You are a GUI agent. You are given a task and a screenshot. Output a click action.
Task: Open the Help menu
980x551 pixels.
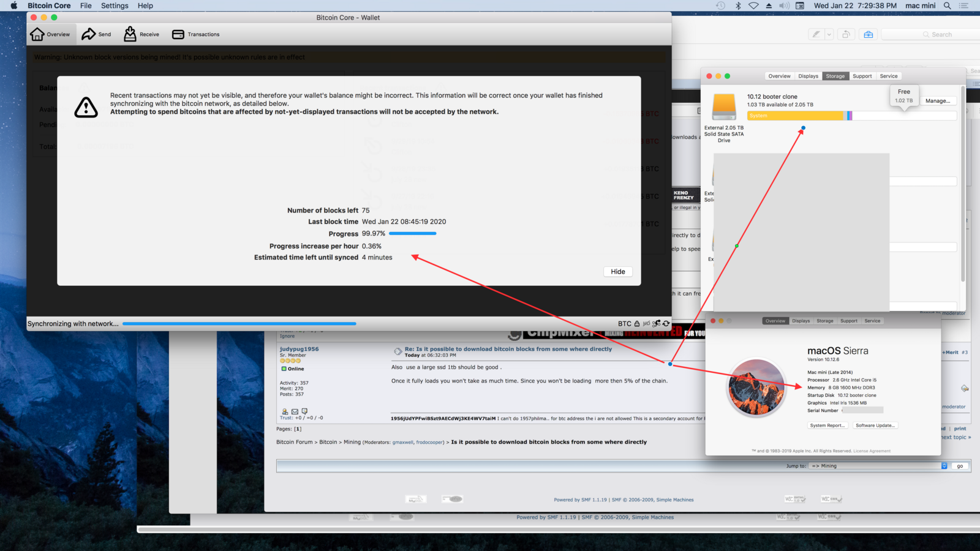click(x=145, y=6)
